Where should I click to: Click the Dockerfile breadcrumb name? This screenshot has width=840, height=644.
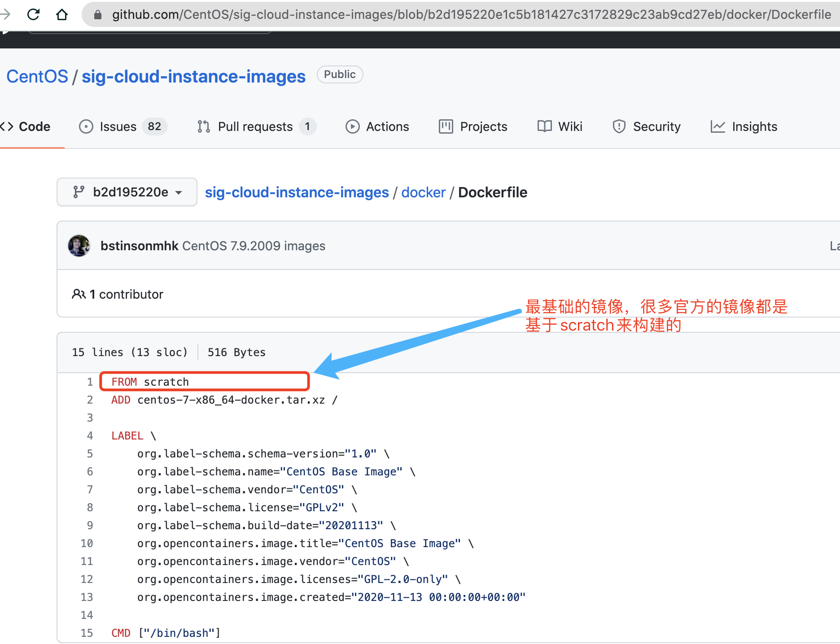pos(493,192)
